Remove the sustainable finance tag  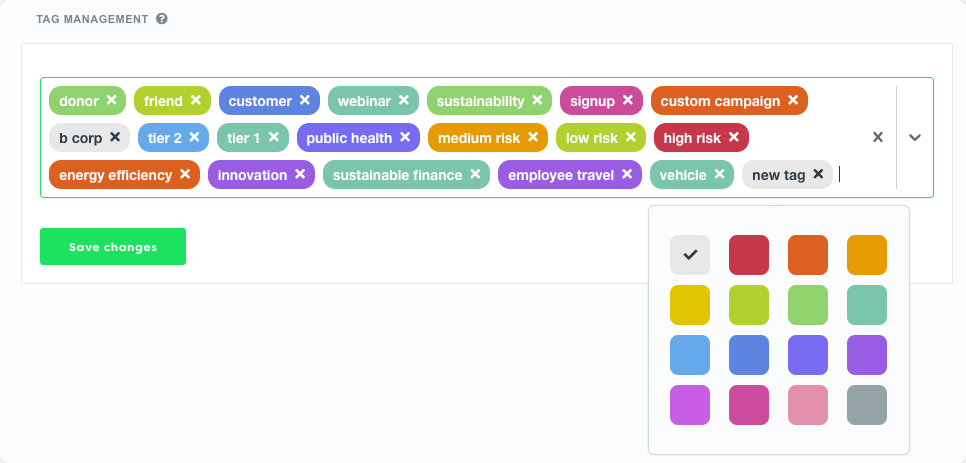click(x=475, y=174)
